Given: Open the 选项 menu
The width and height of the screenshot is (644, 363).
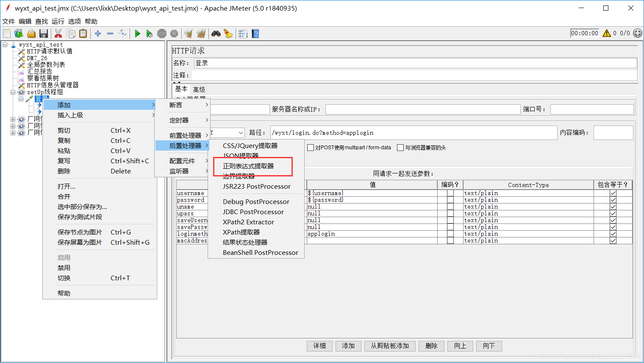Looking at the screenshot, I should pos(75,21).
